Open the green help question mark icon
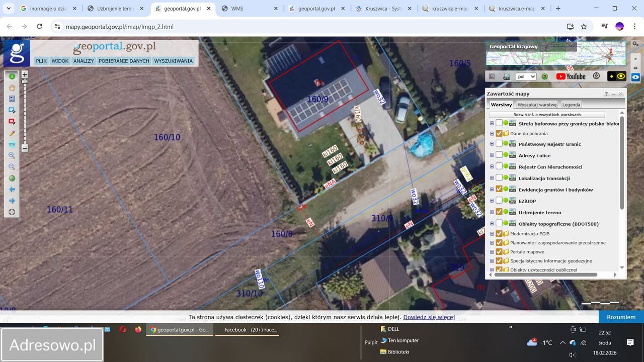This screenshot has height=362, width=644. pyautogui.click(x=544, y=76)
